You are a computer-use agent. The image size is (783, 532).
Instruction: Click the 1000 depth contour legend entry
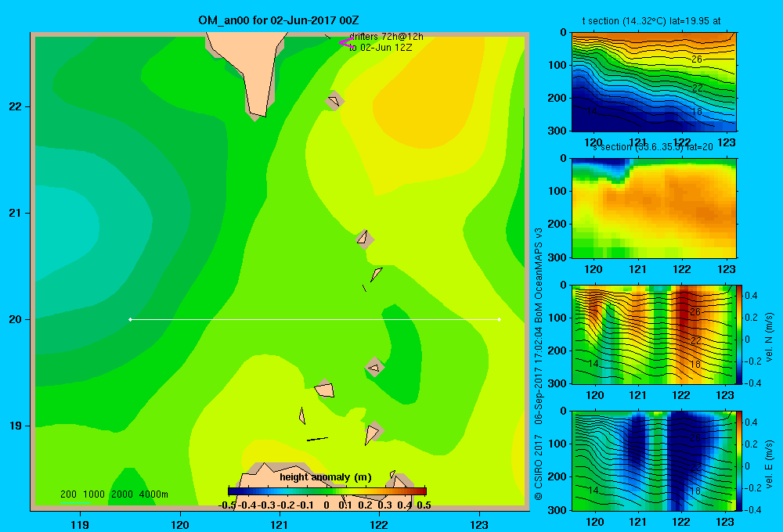94,494
